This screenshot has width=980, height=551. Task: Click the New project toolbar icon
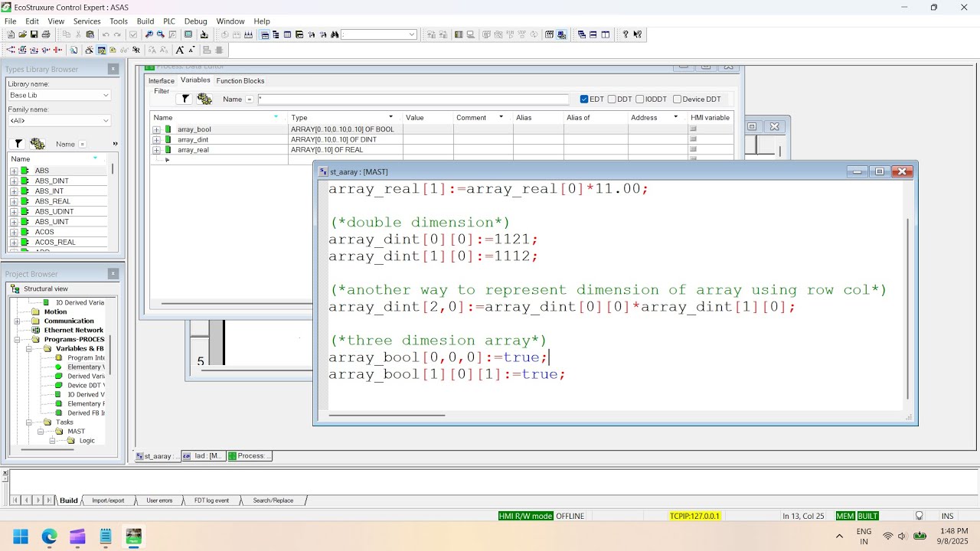11,34
